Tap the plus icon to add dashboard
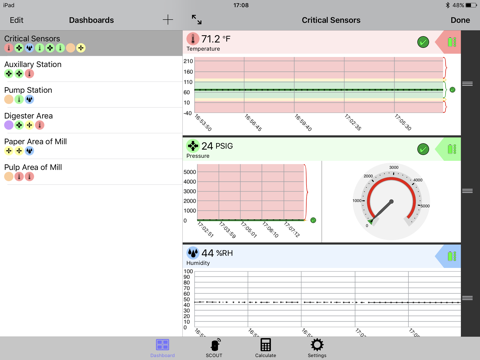 click(x=168, y=20)
